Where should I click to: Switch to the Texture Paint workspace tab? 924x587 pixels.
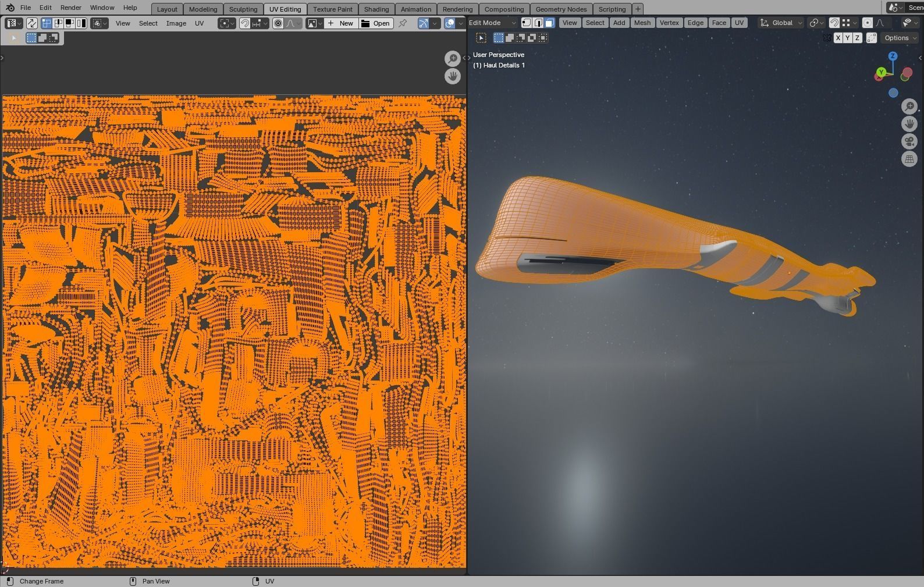333,9
